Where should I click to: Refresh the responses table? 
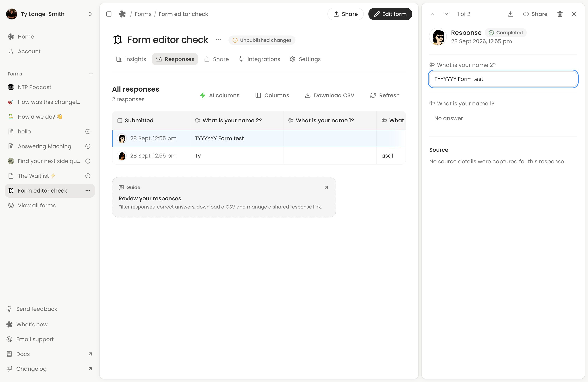click(385, 95)
